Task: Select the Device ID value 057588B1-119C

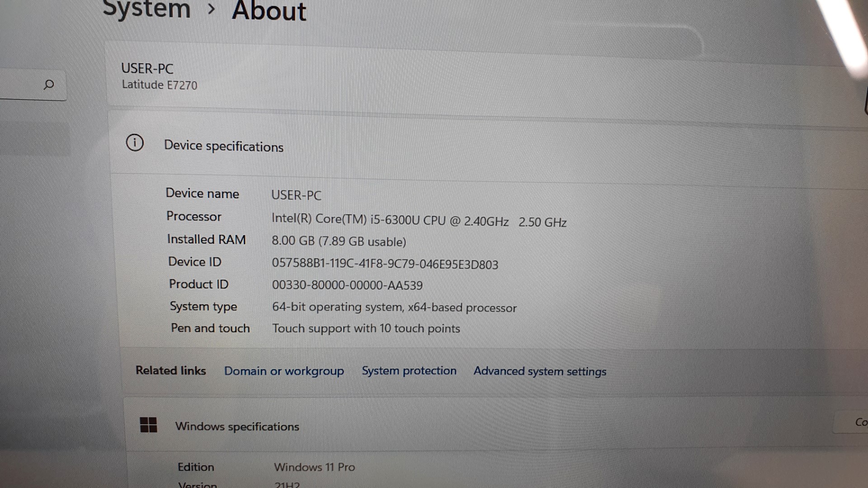Action: pos(385,264)
